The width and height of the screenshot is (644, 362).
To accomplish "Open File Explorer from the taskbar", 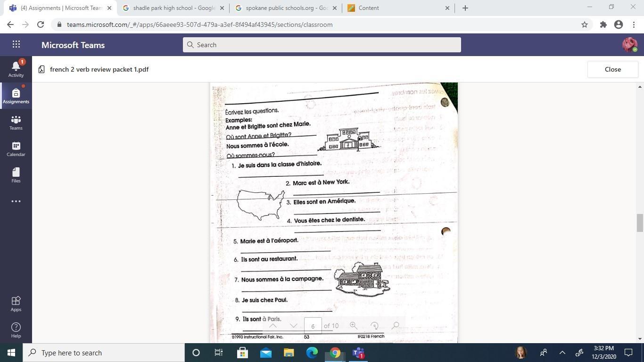I will click(289, 353).
